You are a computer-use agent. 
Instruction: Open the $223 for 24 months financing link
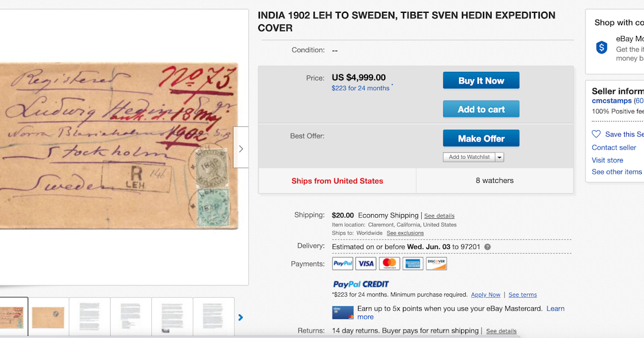tap(361, 87)
